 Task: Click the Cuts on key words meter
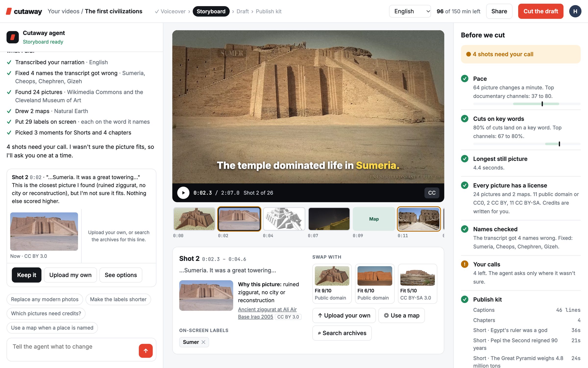click(x=527, y=144)
